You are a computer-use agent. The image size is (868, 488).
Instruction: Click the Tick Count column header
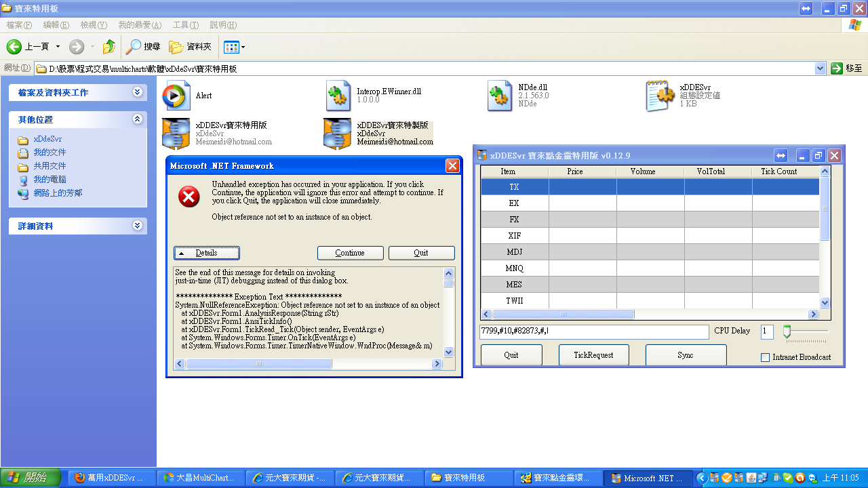coord(785,171)
